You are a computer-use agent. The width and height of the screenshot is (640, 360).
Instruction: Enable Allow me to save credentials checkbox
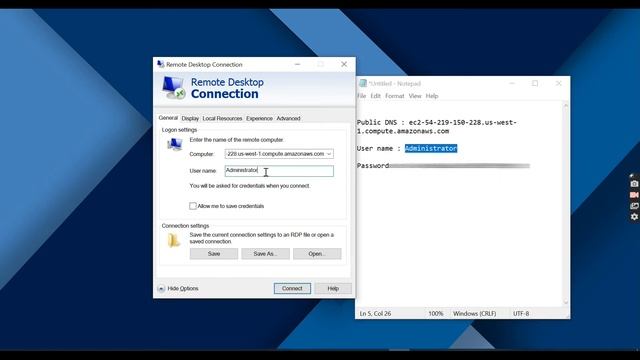[193, 206]
